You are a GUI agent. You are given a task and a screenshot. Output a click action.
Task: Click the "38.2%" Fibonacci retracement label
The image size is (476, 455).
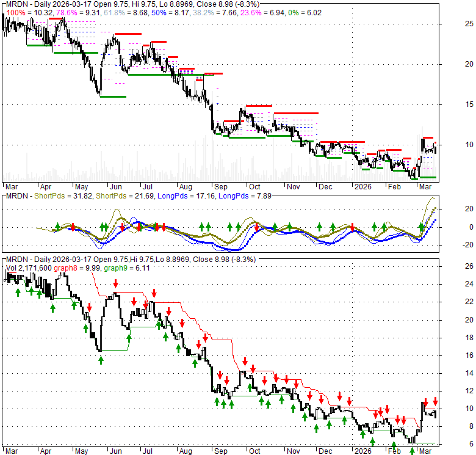[203, 13]
